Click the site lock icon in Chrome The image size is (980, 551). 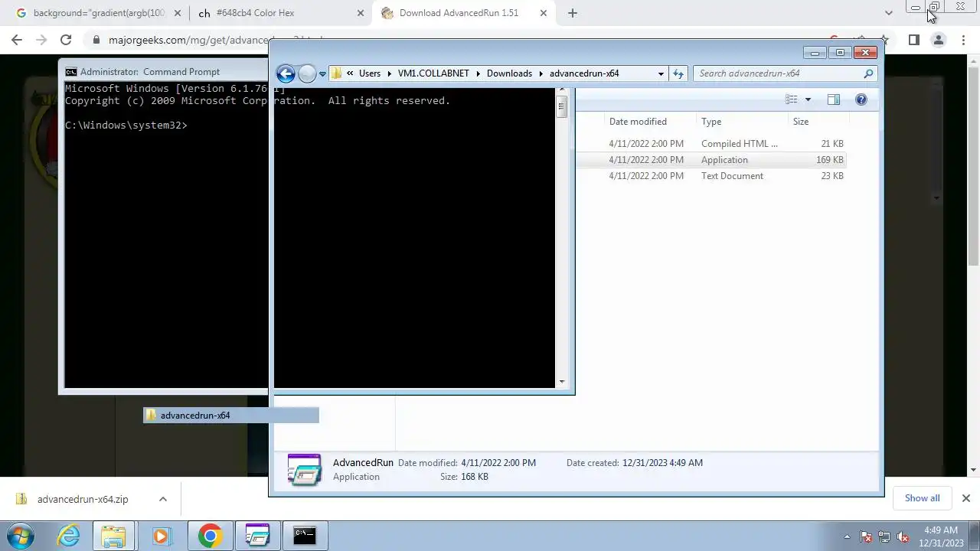click(x=96, y=40)
